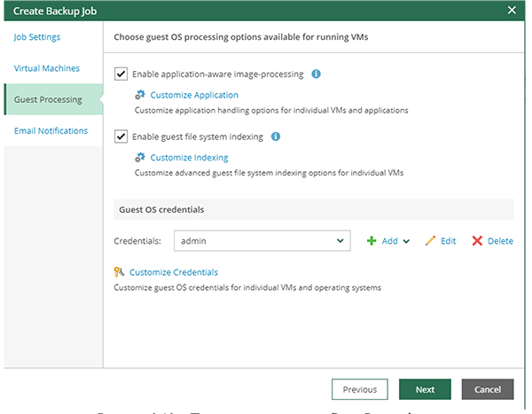This screenshot has width=532, height=414.
Task: Click info icon next to guest file indexing
Action: point(276,137)
